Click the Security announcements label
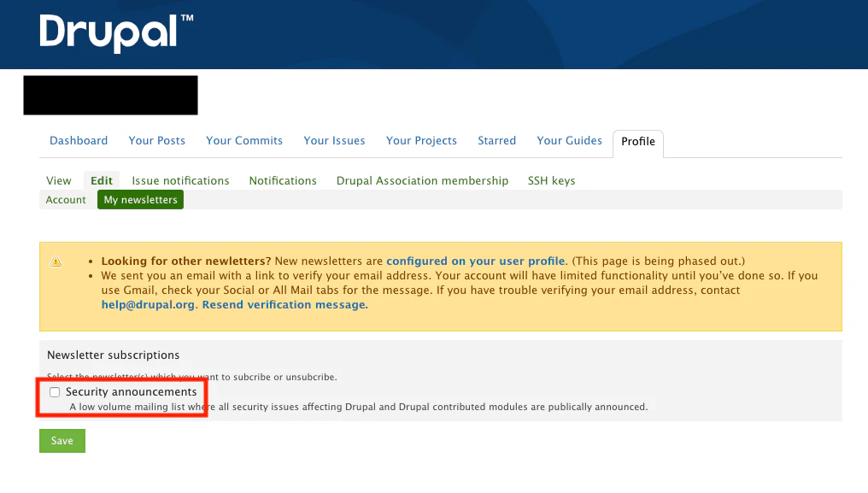The width and height of the screenshot is (868, 493). [x=132, y=391]
